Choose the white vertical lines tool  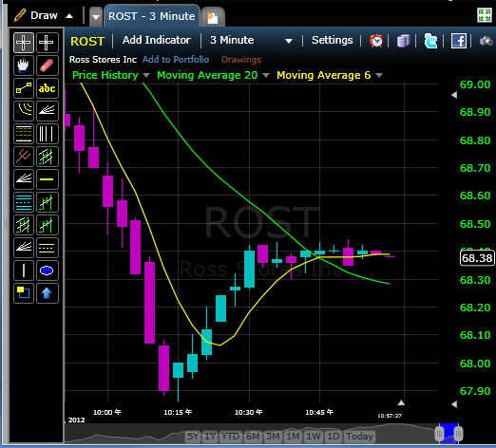tap(47, 134)
